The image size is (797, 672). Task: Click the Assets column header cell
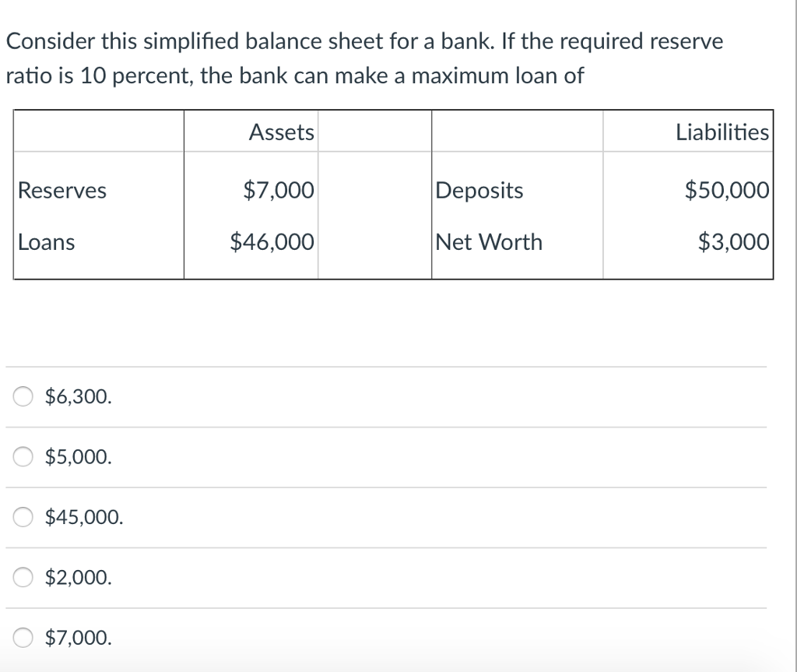click(281, 132)
